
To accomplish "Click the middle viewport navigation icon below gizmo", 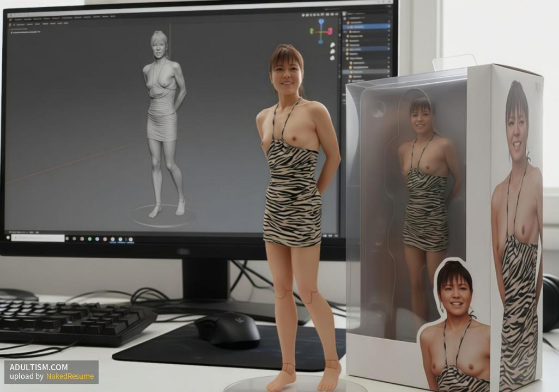I will (332, 52).
